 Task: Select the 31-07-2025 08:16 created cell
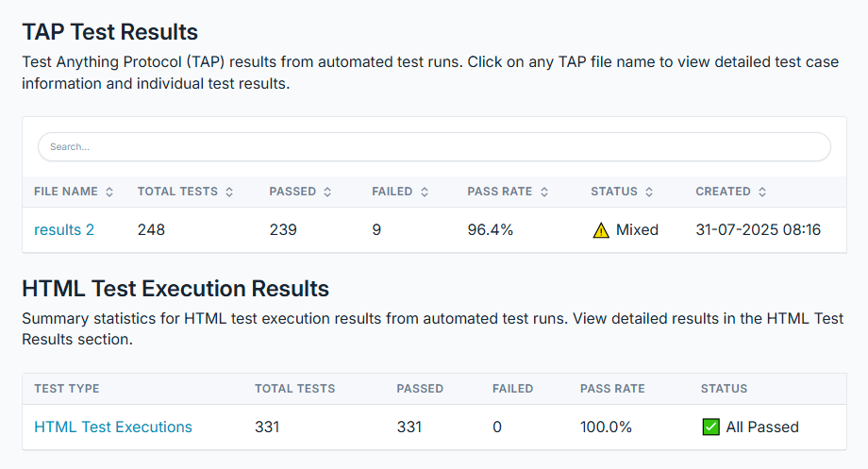coord(758,230)
